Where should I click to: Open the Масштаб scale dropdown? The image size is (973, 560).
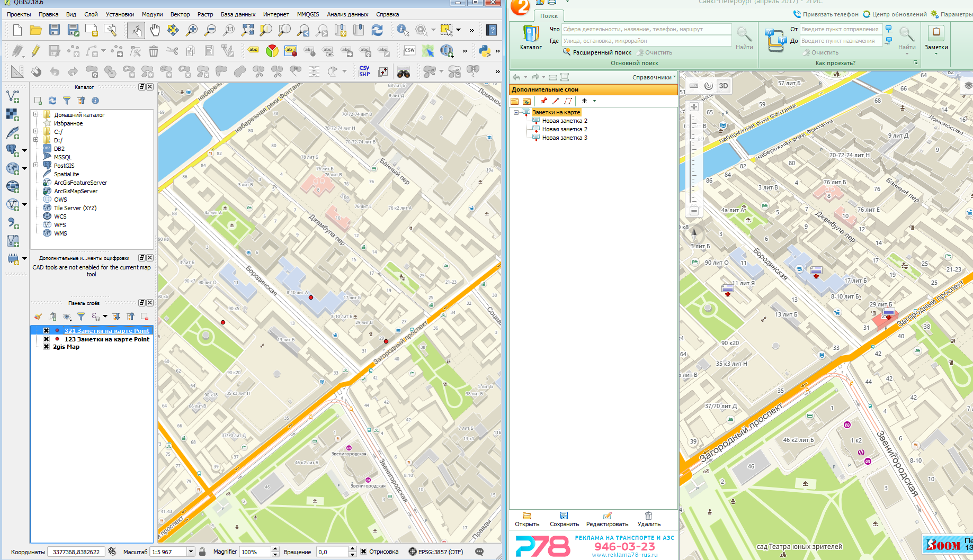pyautogui.click(x=191, y=552)
